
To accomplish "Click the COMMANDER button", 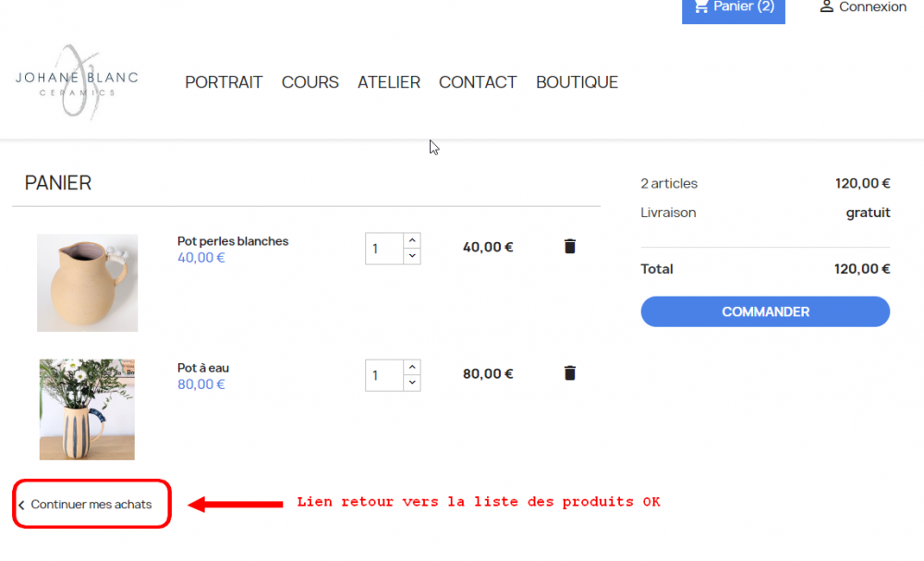I will 765,311.
